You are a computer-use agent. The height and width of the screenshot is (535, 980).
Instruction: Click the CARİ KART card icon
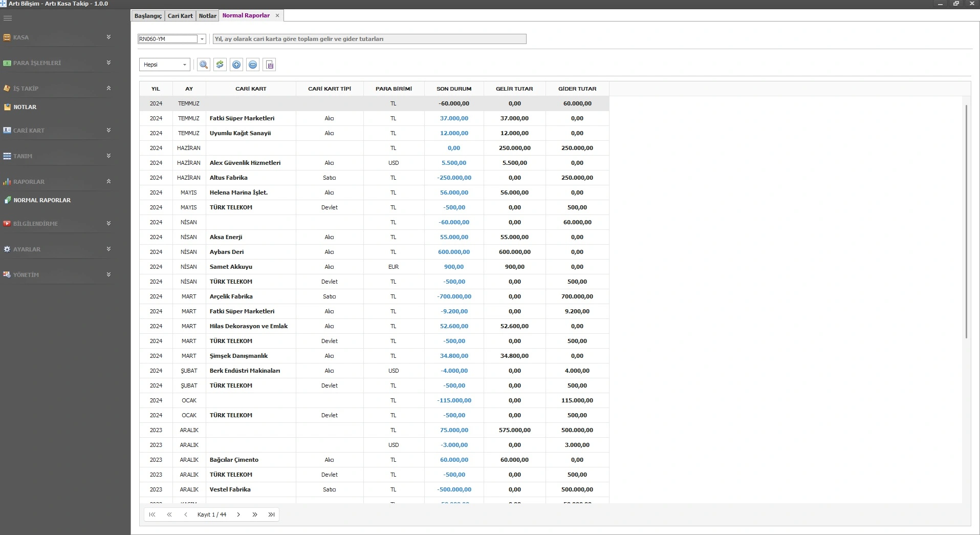coord(7,131)
